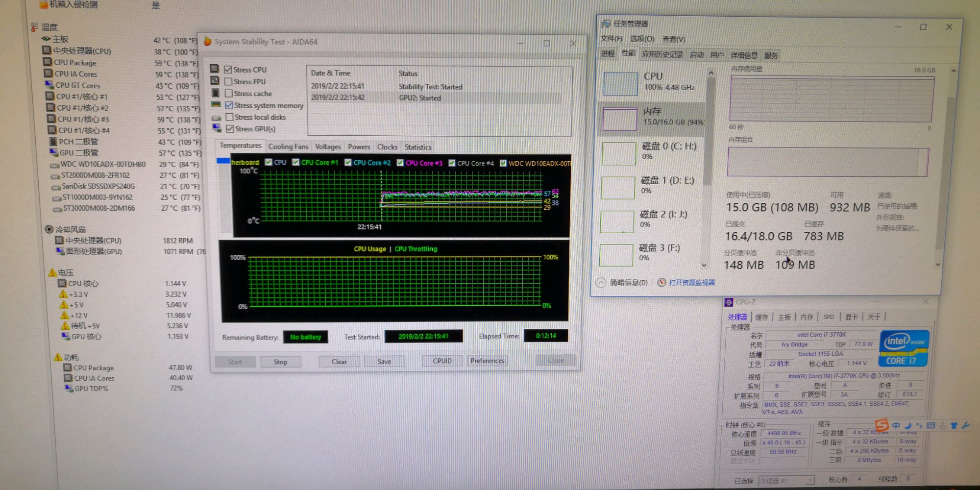Viewport: 980px width, 490px height.
Task: Click the blue color block left of the graph legend
Action: click(x=223, y=161)
